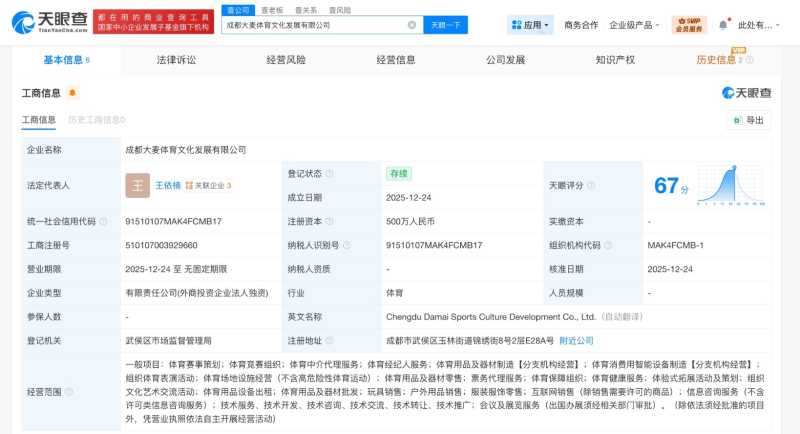Open the 知识产权 tab
Screen dimensions: 800x434
(615, 60)
